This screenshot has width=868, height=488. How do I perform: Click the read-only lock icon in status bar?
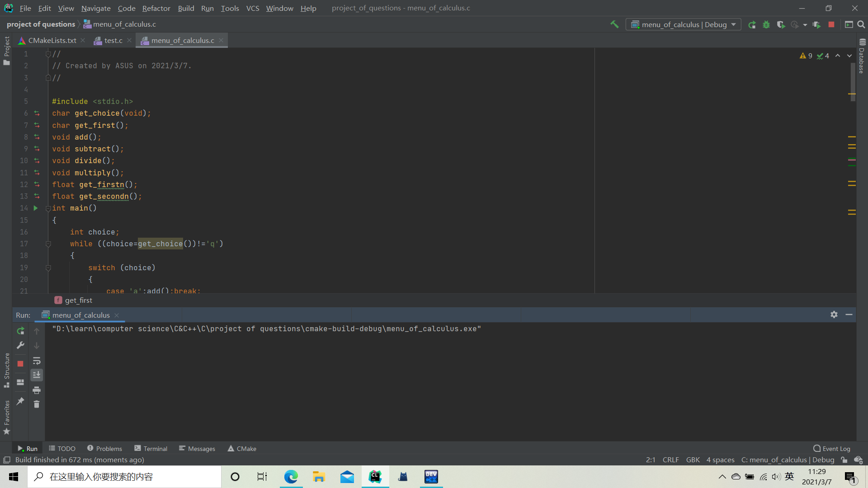[x=844, y=460]
